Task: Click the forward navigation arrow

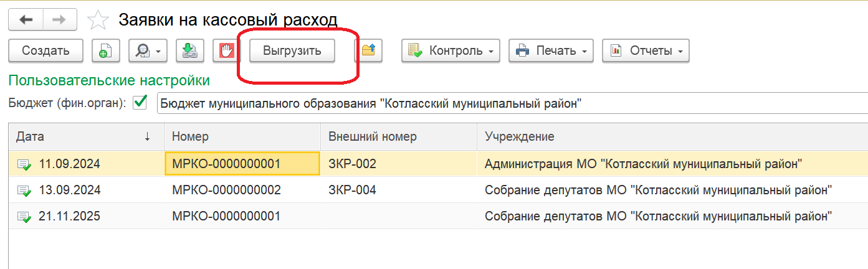Action: [60, 20]
